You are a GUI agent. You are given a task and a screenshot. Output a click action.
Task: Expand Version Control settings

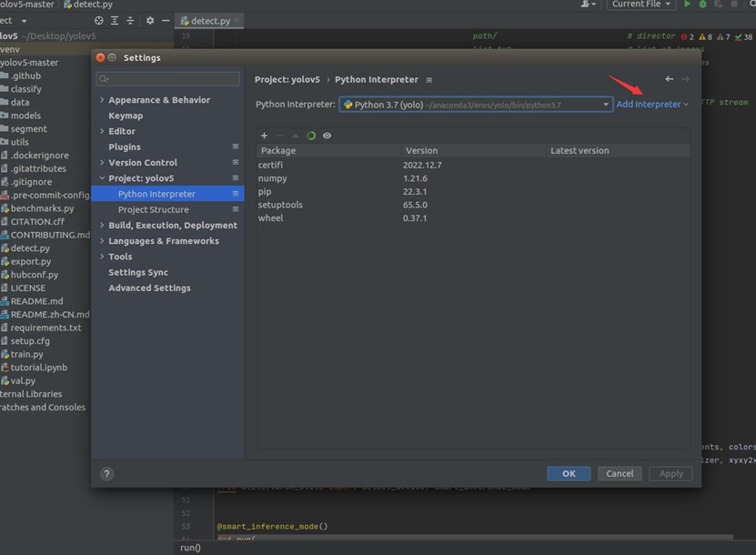102,163
